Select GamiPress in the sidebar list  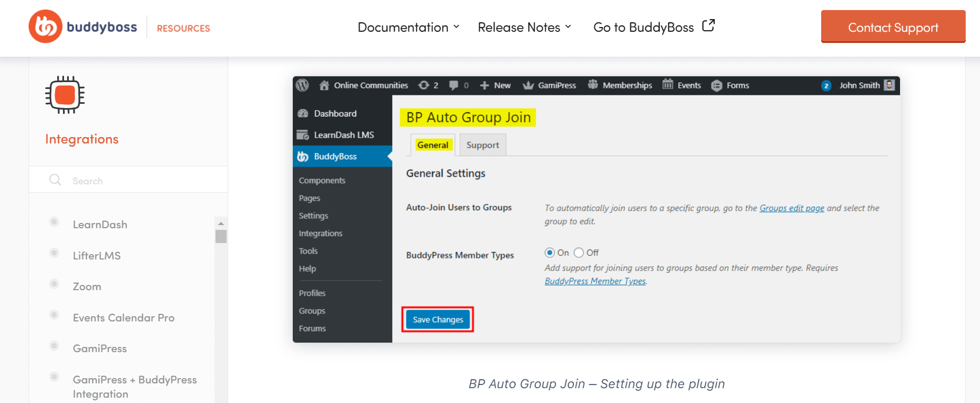100,348
